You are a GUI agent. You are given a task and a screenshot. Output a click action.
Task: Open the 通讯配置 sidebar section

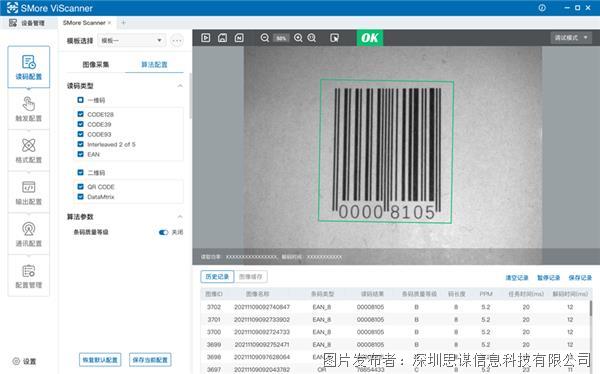[x=29, y=234]
